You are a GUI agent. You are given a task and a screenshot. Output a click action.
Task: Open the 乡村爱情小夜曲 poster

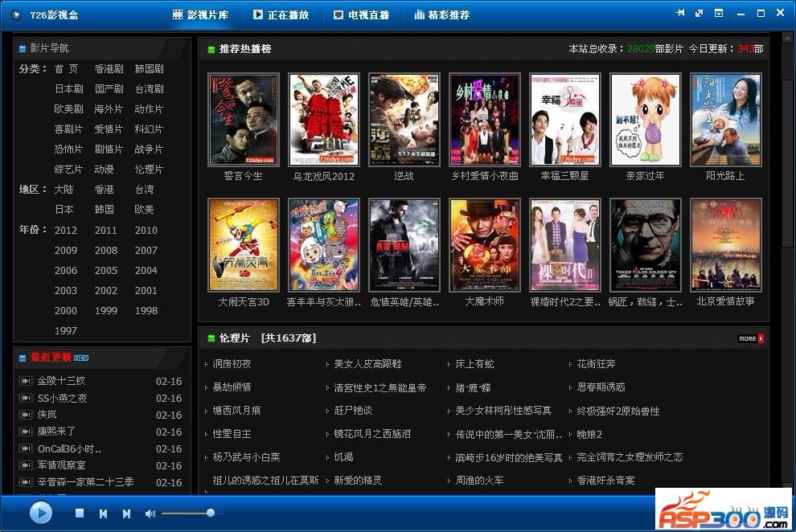pos(485,120)
